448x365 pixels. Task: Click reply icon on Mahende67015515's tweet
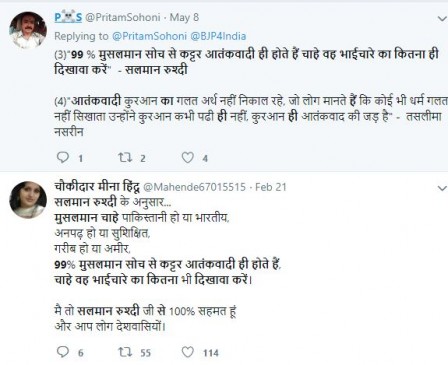[x=63, y=352]
